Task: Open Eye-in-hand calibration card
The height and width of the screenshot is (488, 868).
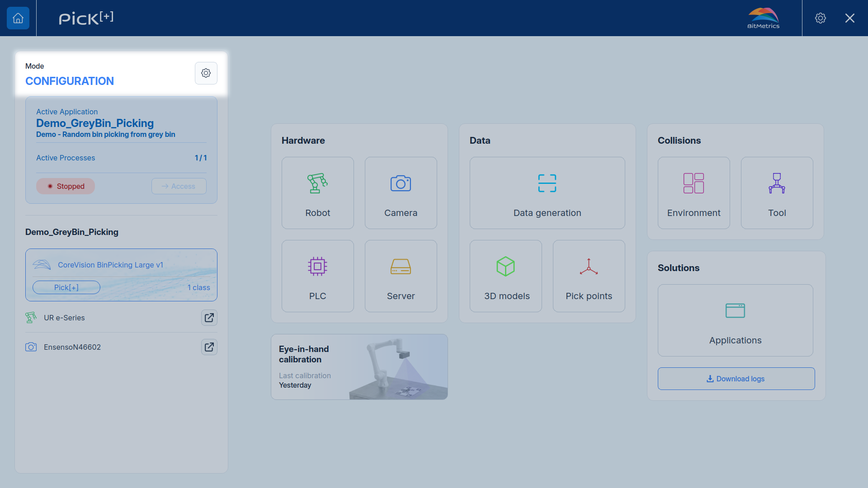Action: tap(359, 367)
